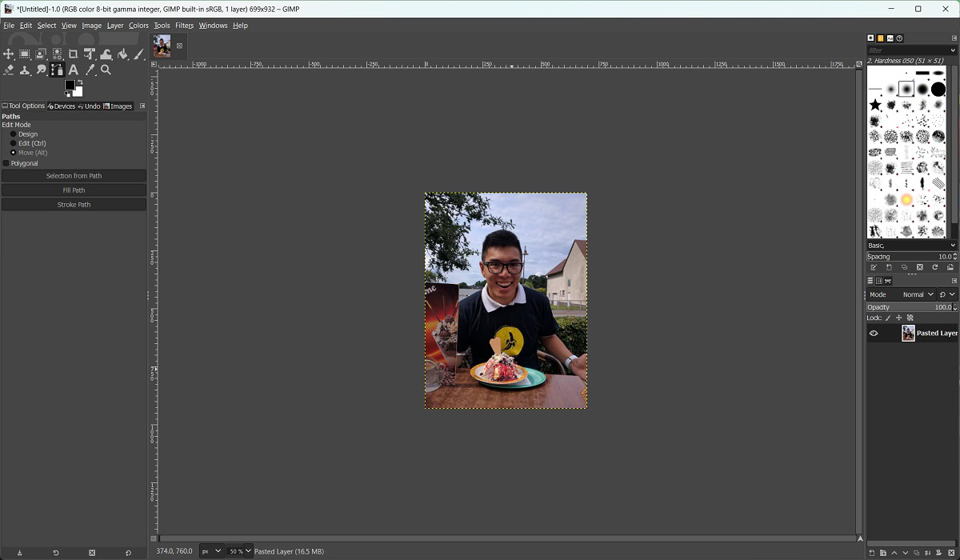Image resolution: width=960 pixels, height=560 pixels.
Task: Expand the 50% zoom level dropdown
Action: click(239, 551)
